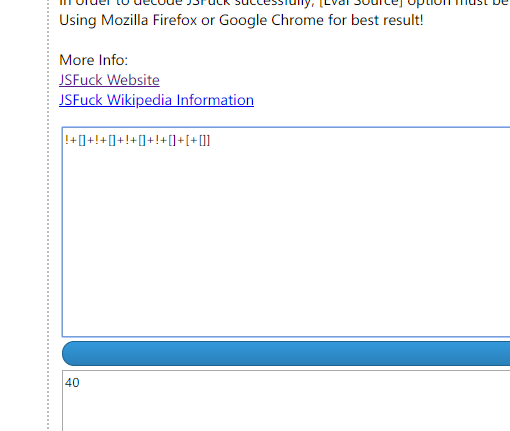Click the partially visible "[Eval Source]" text
Viewport: 510px width, 431px height.
coord(361,3)
